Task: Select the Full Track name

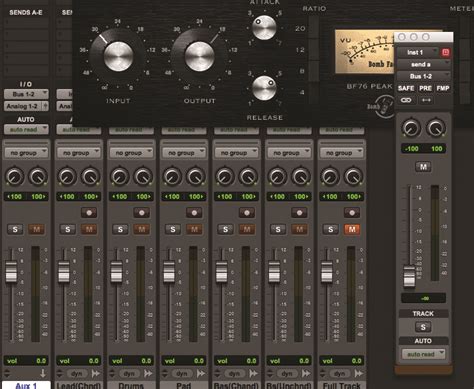Action: [342, 385]
